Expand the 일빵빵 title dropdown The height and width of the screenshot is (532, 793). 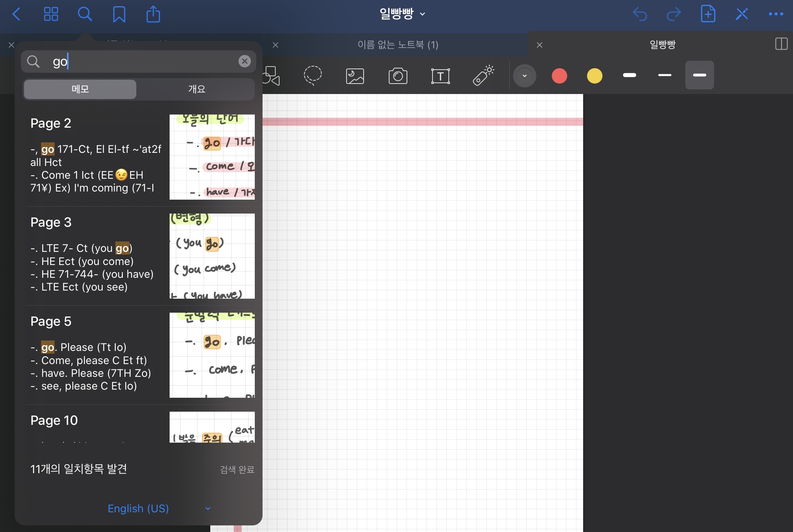pyautogui.click(x=402, y=14)
